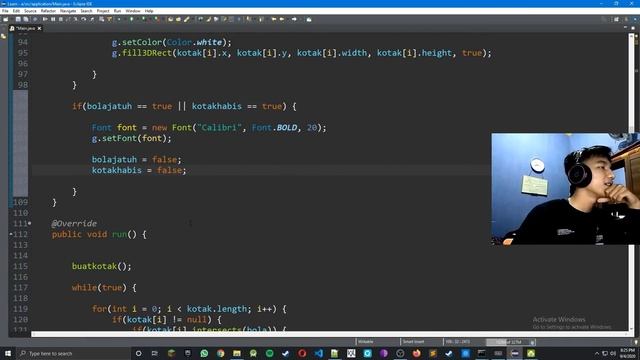Click the @Override annotation text

pos(74,224)
